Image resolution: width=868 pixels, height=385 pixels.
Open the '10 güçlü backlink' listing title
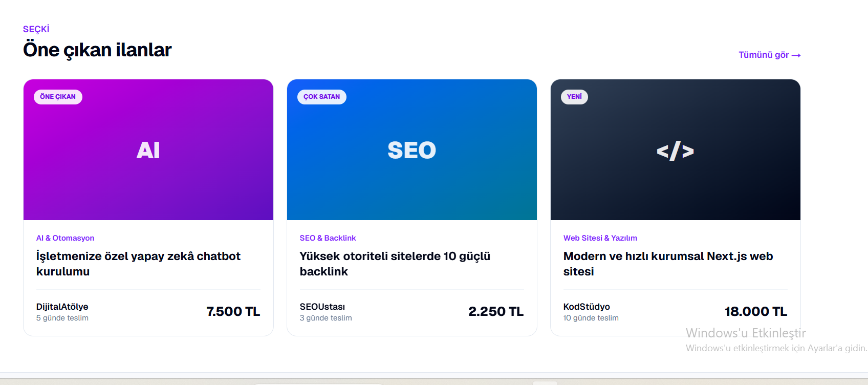click(x=395, y=264)
